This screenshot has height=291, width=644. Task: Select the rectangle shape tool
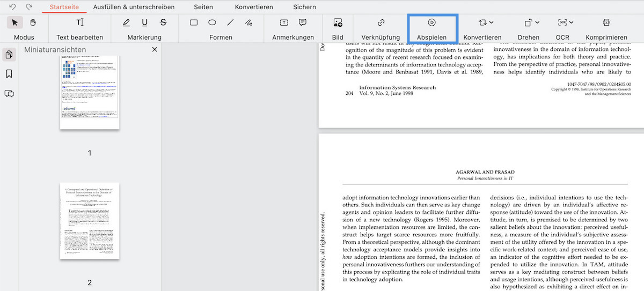(x=194, y=23)
